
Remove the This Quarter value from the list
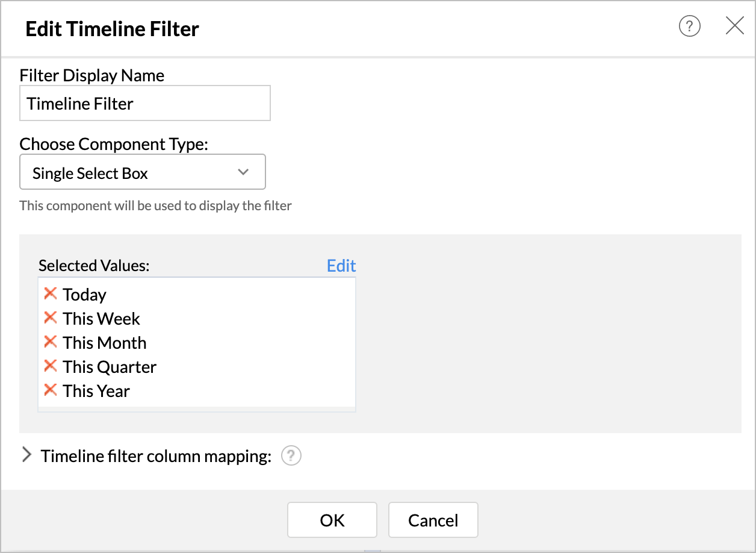click(x=49, y=366)
